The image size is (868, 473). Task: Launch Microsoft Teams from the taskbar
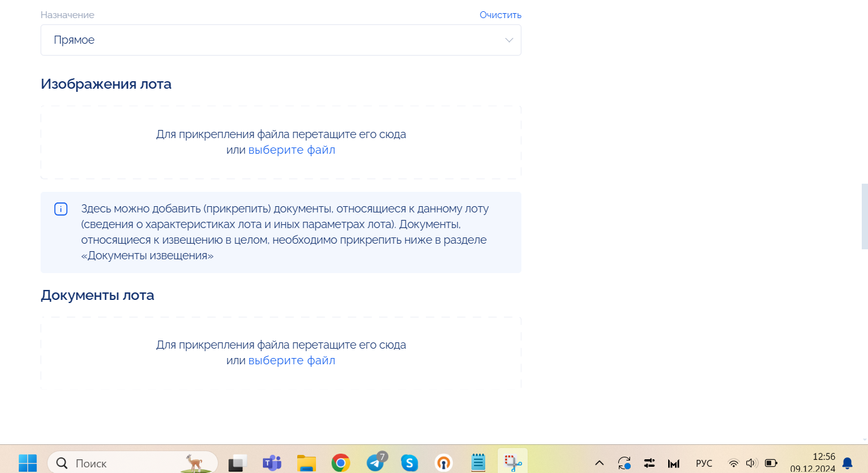[272, 463]
